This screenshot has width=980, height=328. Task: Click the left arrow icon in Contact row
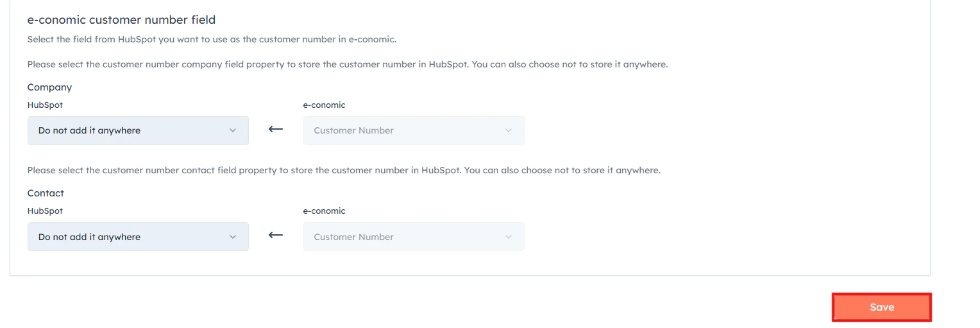pos(276,235)
